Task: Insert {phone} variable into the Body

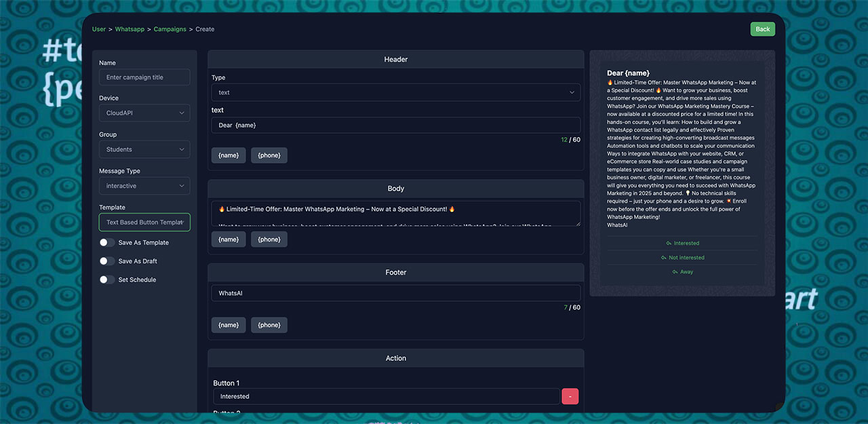Action: click(269, 239)
